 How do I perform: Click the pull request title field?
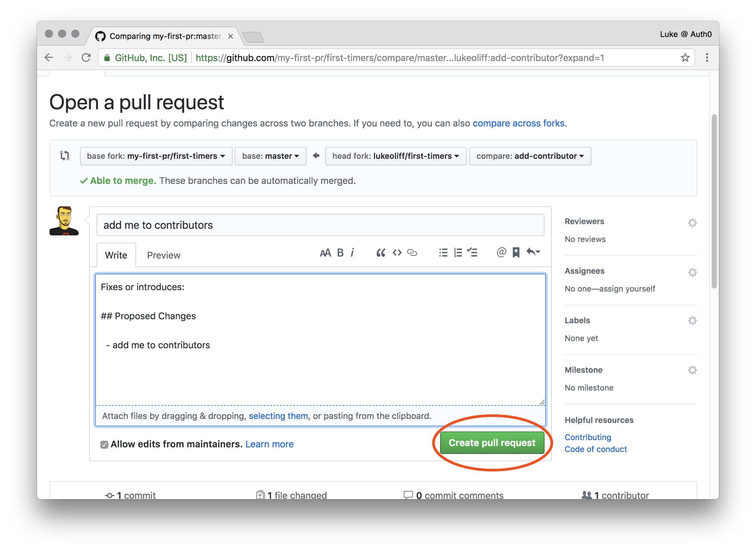(320, 225)
